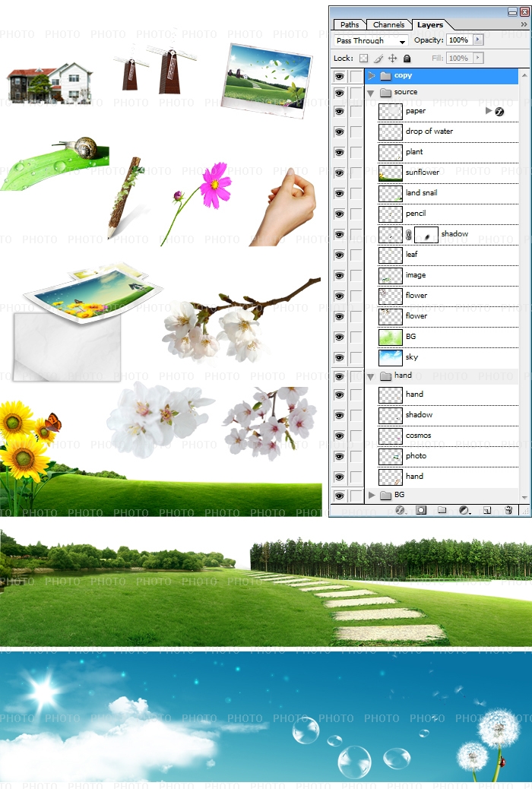Hide the cosmos layer

339,436
